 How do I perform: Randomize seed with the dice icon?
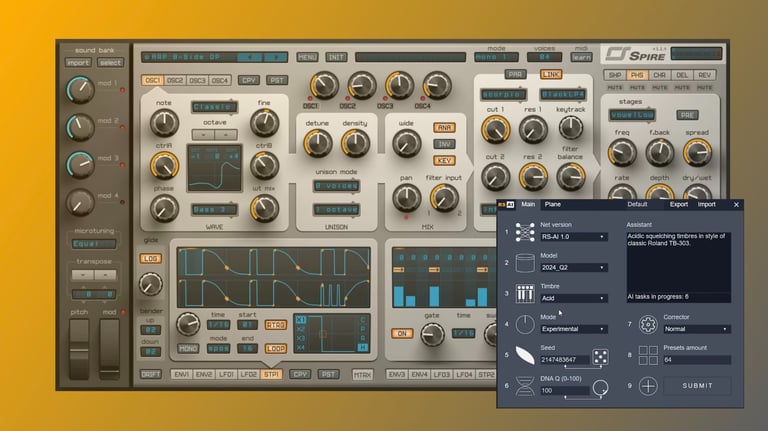pyautogui.click(x=600, y=357)
